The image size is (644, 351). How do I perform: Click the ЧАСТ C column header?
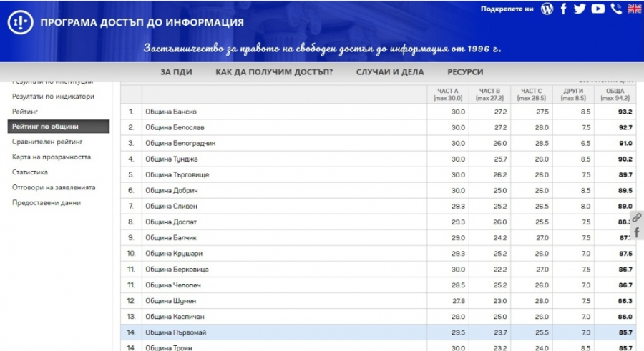coord(532,94)
